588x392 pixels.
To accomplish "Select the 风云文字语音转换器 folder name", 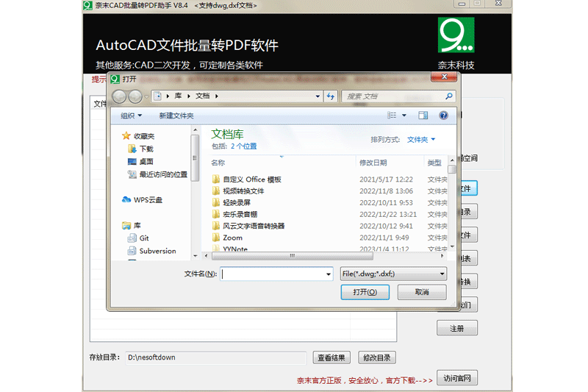I will tap(254, 226).
